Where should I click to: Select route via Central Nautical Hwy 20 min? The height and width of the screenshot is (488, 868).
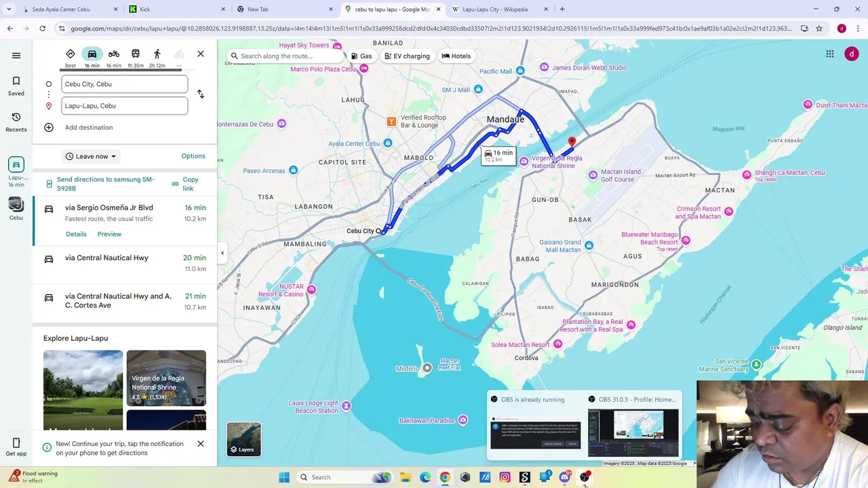(x=125, y=264)
